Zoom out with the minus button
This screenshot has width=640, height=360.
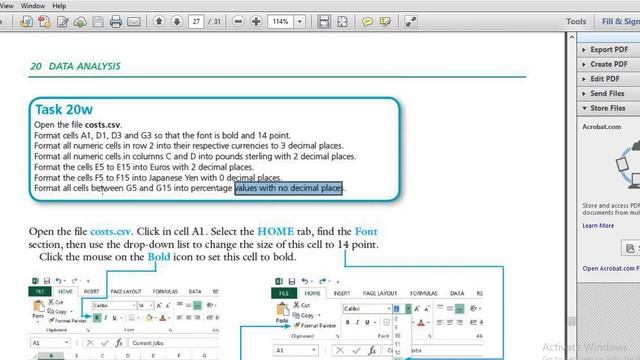[238, 22]
